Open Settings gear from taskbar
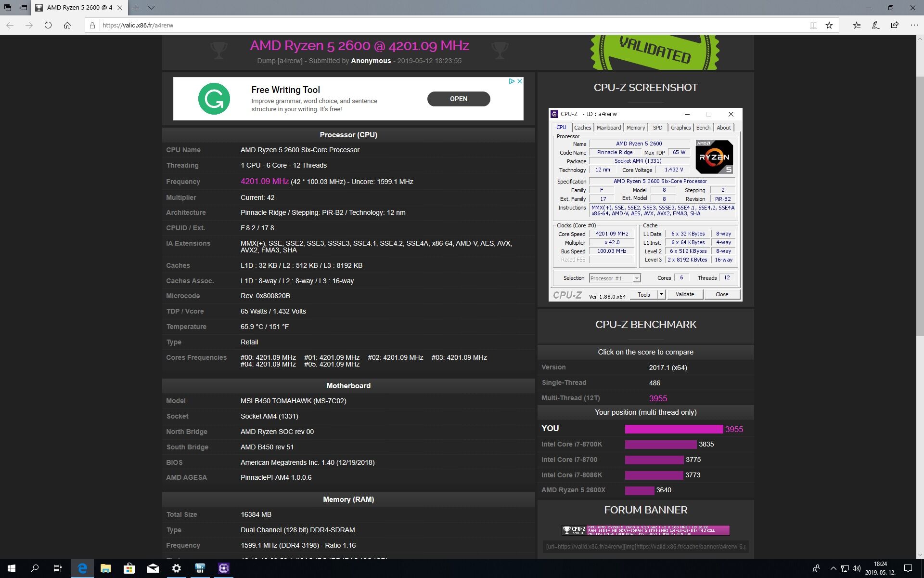The image size is (924, 578). [x=176, y=568]
